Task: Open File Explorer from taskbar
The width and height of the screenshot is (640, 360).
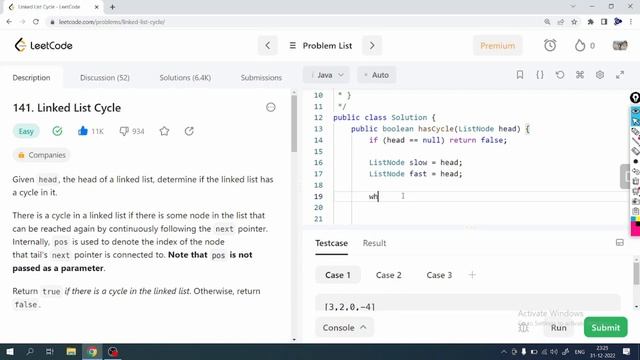Action: [x=71, y=351]
